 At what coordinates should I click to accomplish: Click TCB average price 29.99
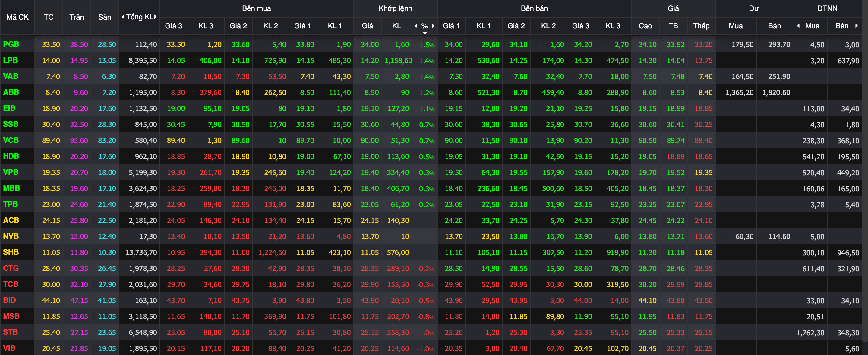(x=675, y=284)
